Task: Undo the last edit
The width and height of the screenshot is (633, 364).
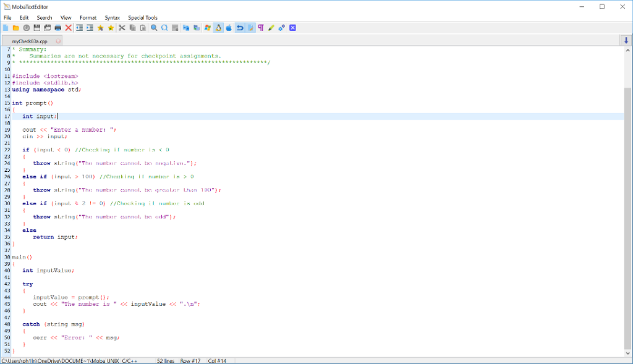Action: point(240,27)
